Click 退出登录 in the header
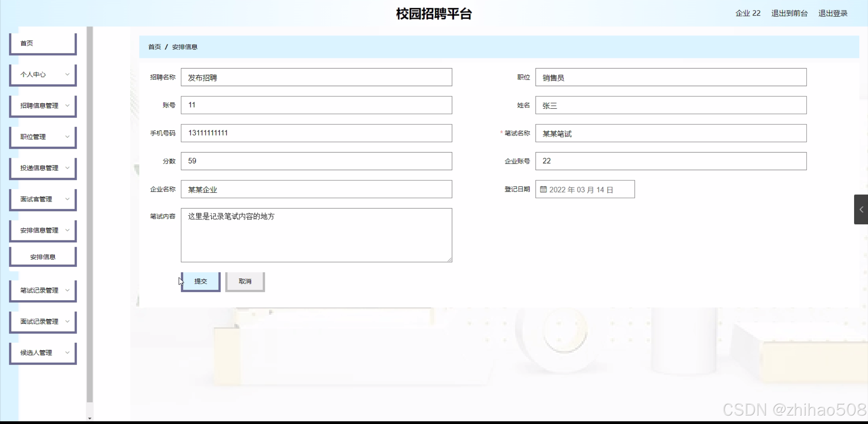The width and height of the screenshot is (868, 424). point(833,14)
